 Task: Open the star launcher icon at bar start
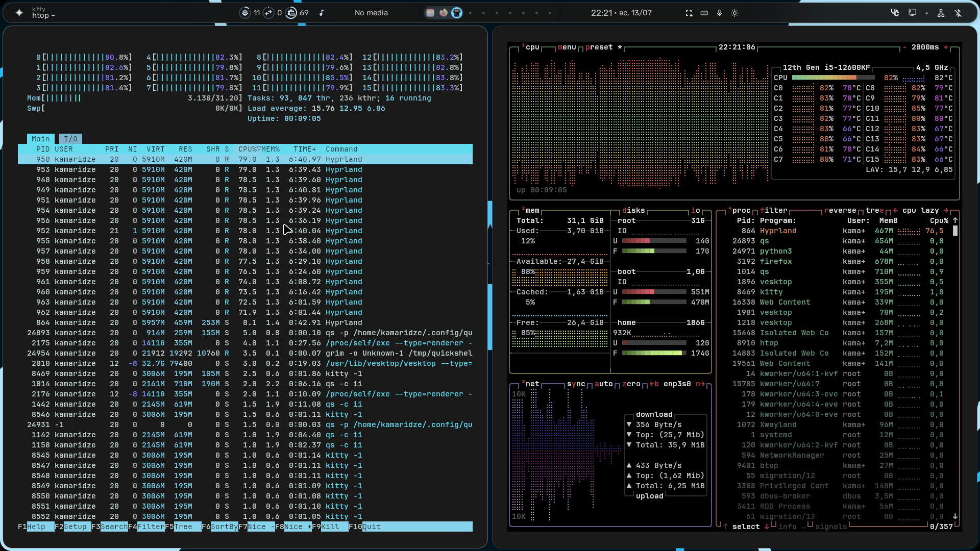tap(19, 13)
